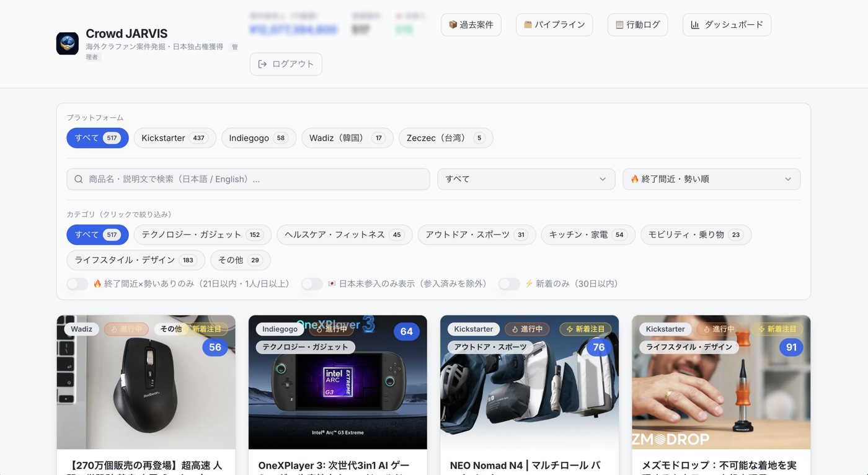The image size is (868, 475).
Task: Open the 終了間近・勢い順 sort dropdown
Action: [x=711, y=179]
